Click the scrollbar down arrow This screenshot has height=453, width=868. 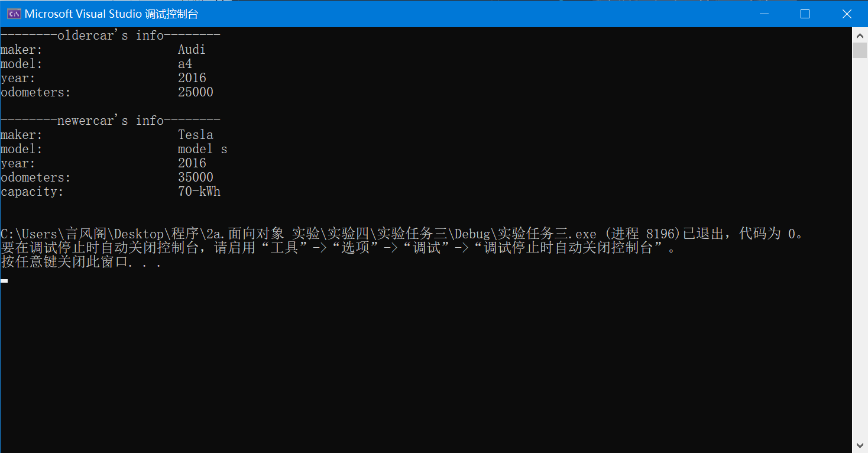(860, 445)
